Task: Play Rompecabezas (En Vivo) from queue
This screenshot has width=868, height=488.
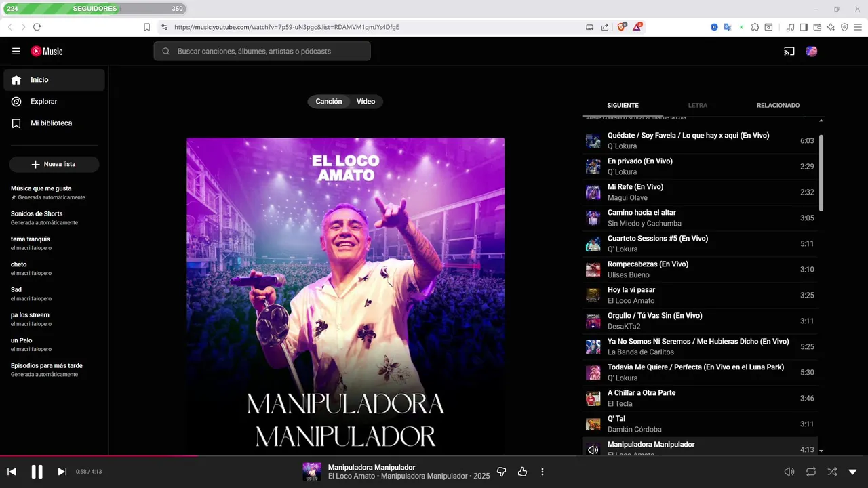Action: coord(700,270)
